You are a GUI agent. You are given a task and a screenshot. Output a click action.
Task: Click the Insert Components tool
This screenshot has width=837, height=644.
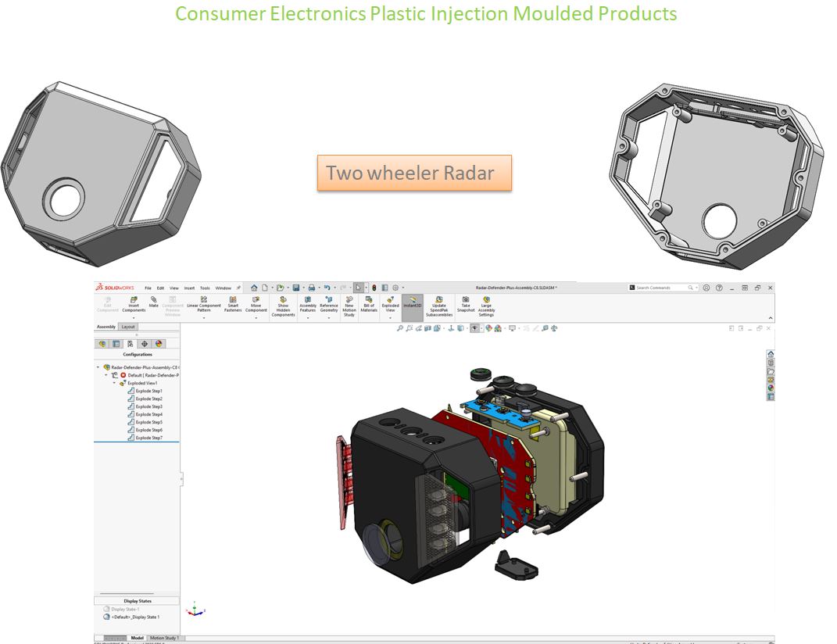(x=134, y=304)
